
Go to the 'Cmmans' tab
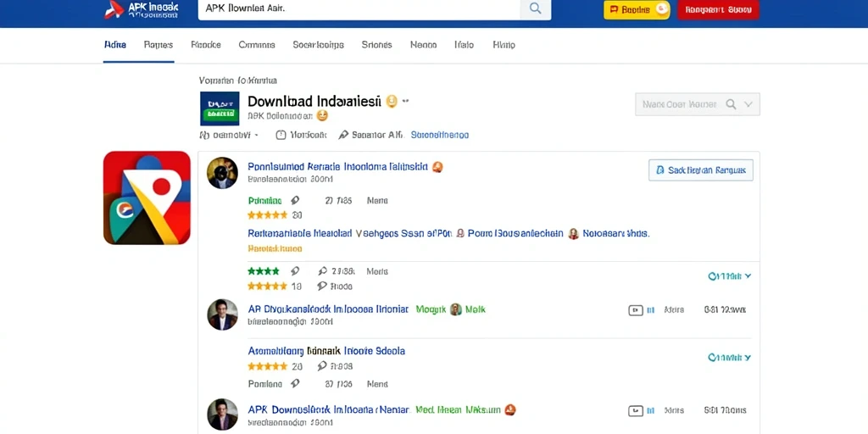pyautogui.click(x=257, y=45)
